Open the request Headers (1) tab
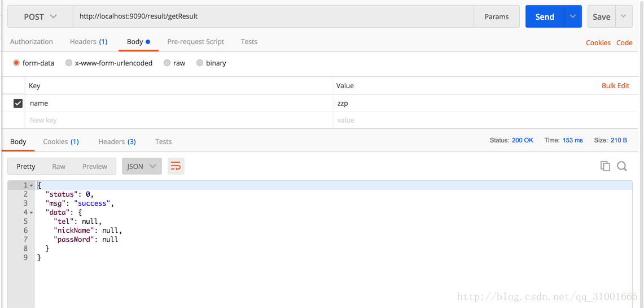 coord(89,41)
